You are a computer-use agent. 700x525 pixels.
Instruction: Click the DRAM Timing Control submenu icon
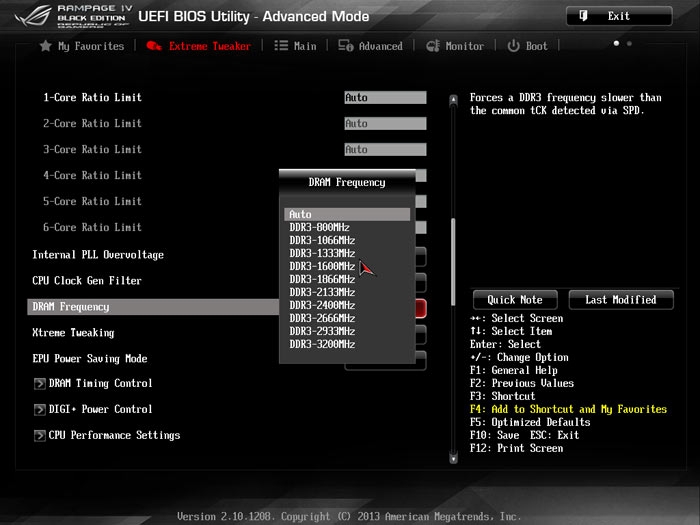point(40,384)
